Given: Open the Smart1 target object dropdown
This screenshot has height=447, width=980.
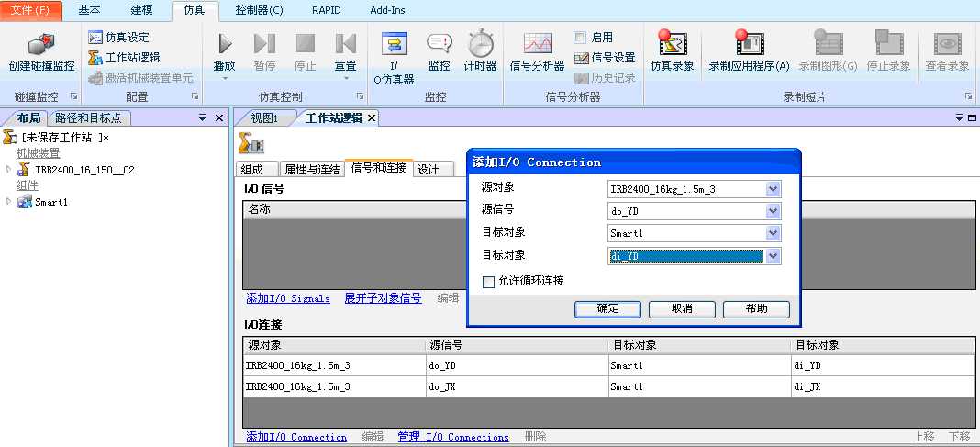Looking at the screenshot, I should (774, 234).
